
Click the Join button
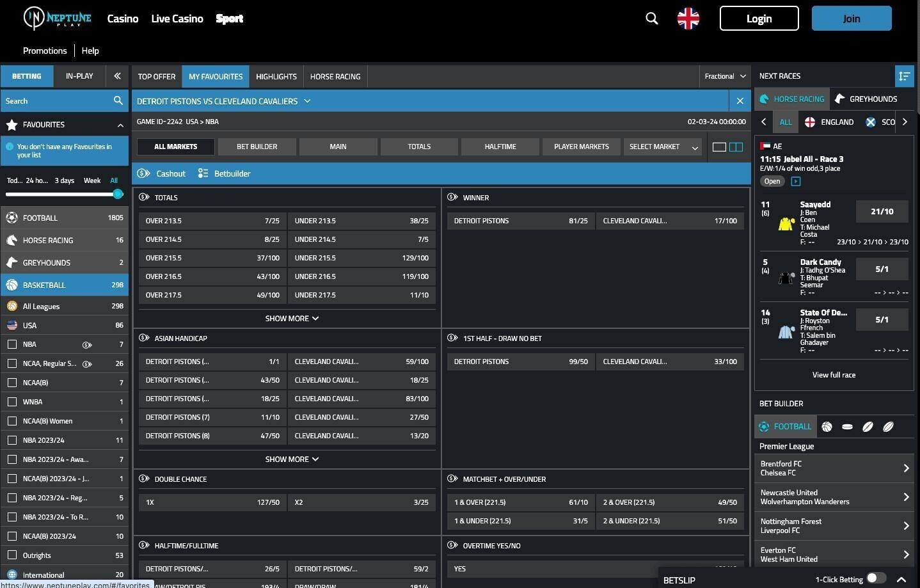[x=852, y=19]
